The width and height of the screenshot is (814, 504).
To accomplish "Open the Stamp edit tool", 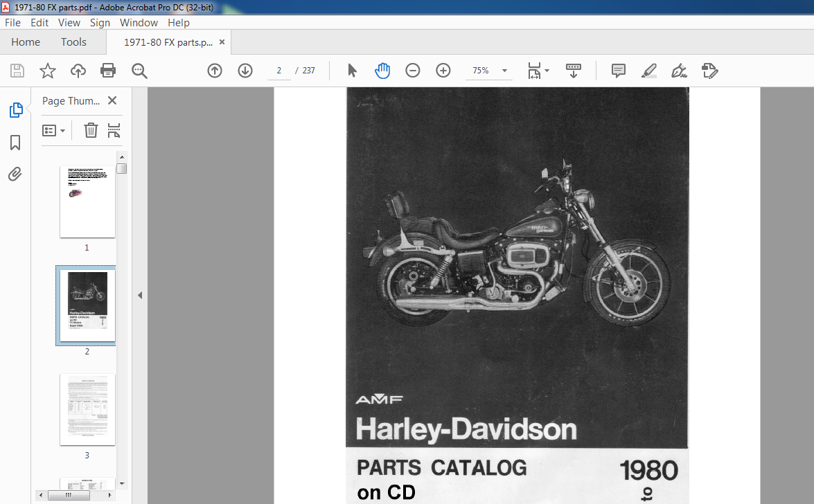I will (709, 71).
